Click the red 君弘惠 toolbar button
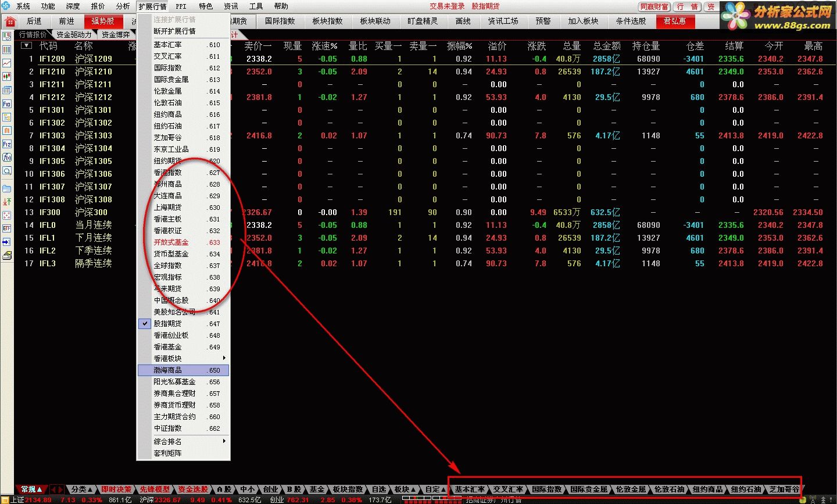 pyautogui.click(x=675, y=22)
